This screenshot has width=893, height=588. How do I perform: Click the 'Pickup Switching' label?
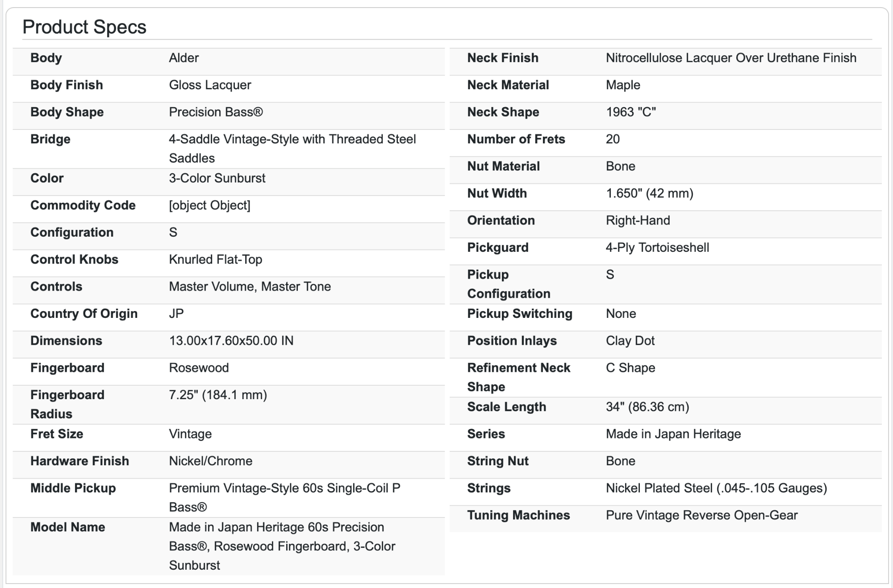[520, 314]
